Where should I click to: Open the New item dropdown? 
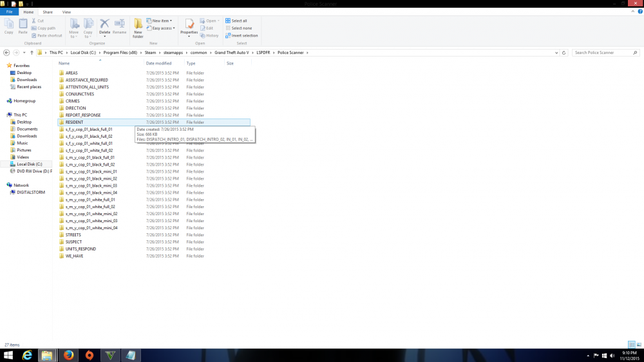pyautogui.click(x=159, y=21)
